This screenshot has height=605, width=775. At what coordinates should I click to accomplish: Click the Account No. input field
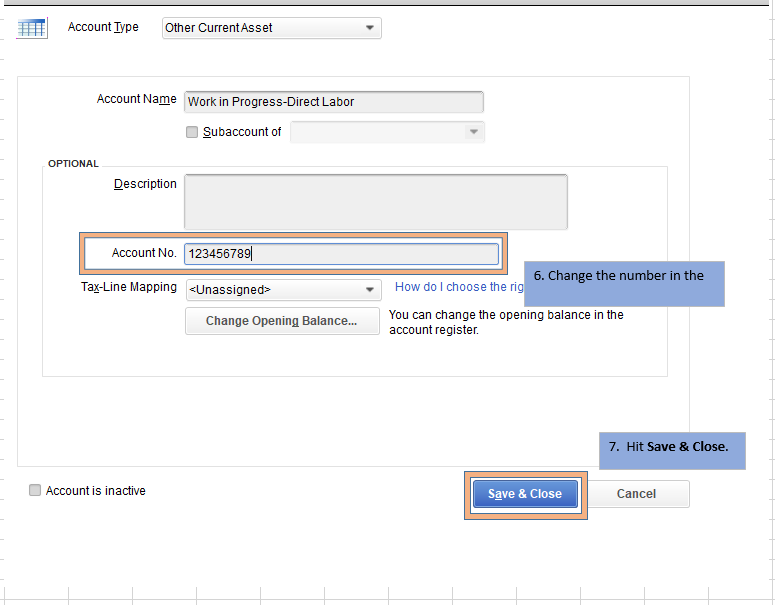[341, 254]
